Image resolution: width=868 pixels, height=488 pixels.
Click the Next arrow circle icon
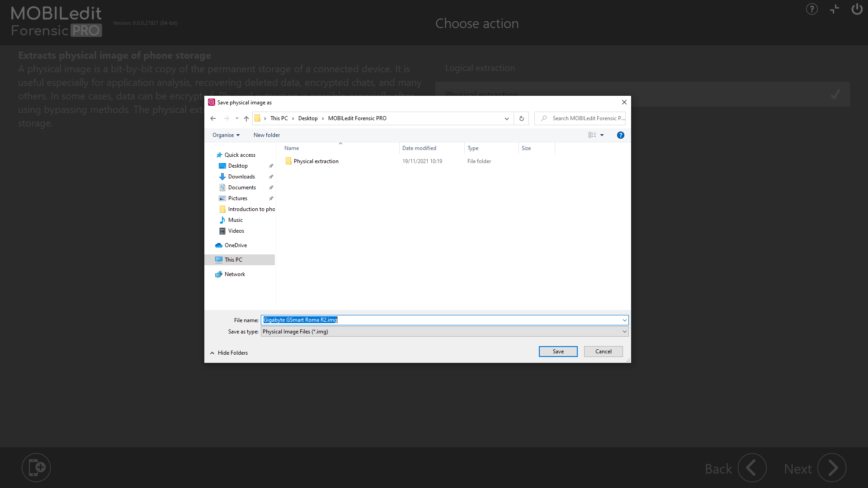(x=832, y=468)
